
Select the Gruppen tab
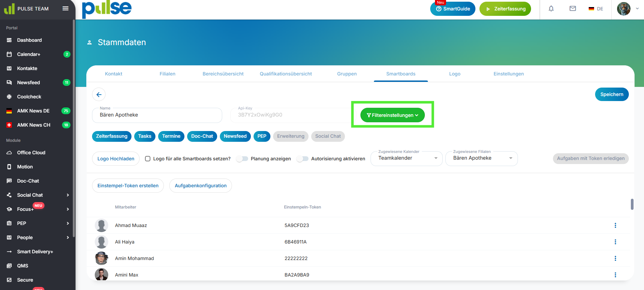click(x=347, y=74)
